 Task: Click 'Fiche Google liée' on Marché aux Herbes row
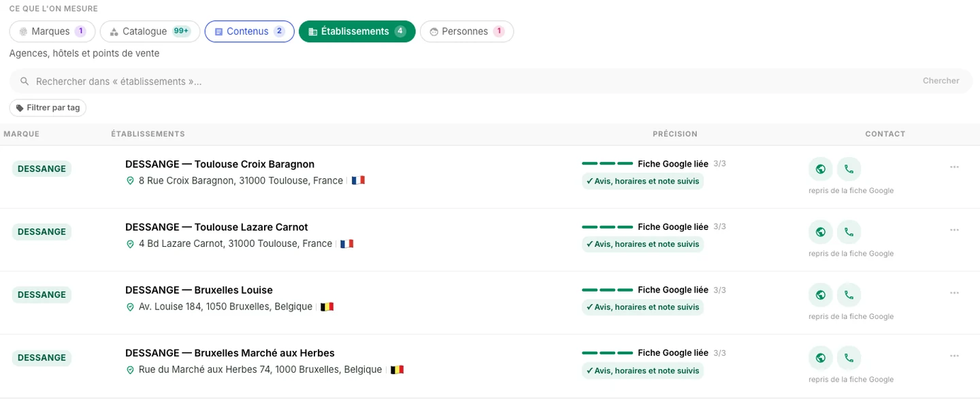click(673, 353)
